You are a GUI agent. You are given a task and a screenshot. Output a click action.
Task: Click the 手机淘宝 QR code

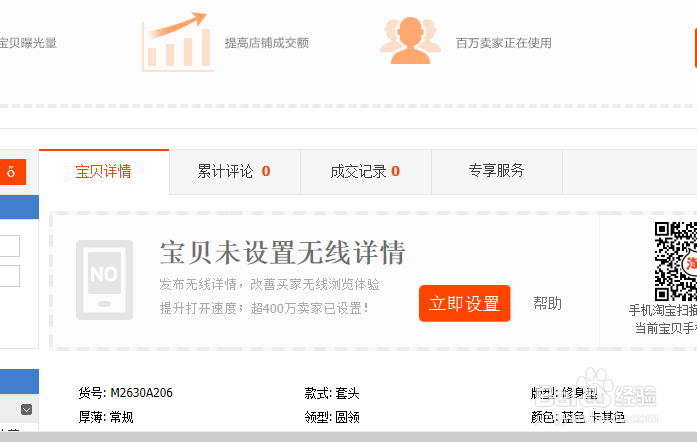(676, 261)
